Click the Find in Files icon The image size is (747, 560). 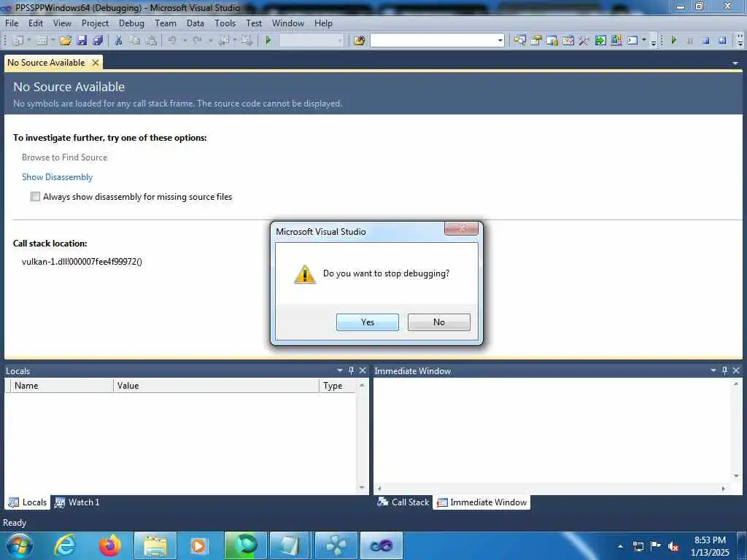359,41
